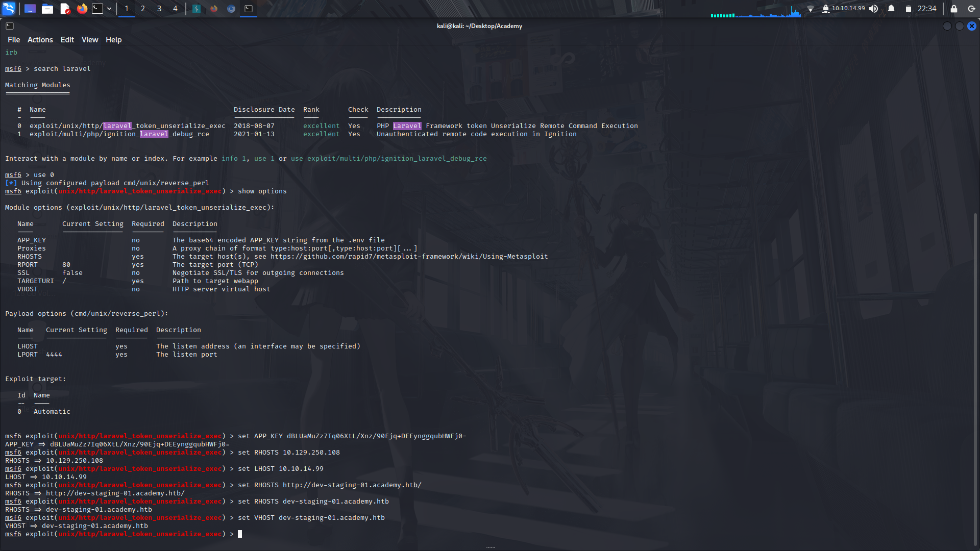Open the battery indicator panel
The image size is (980, 551).
[x=908, y=8]
